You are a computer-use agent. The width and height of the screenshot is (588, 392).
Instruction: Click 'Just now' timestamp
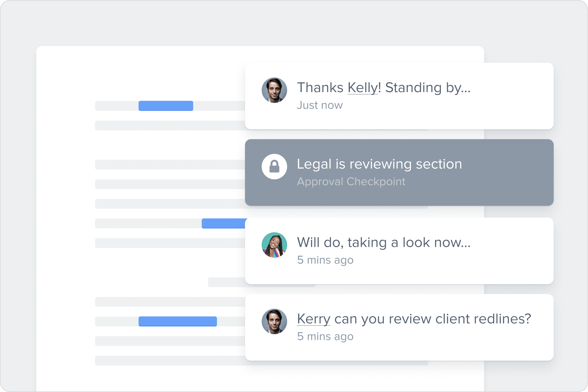[x=320, y=105]
